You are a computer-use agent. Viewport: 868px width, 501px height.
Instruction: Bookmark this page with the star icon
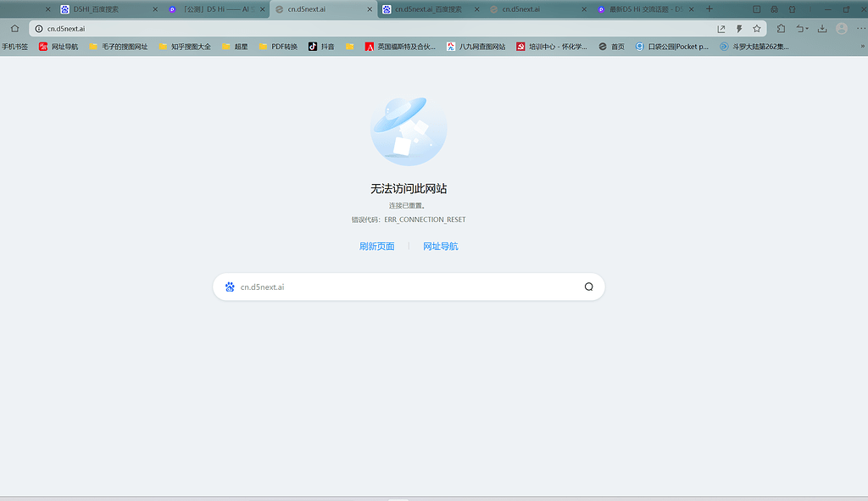tap(757, 28)
